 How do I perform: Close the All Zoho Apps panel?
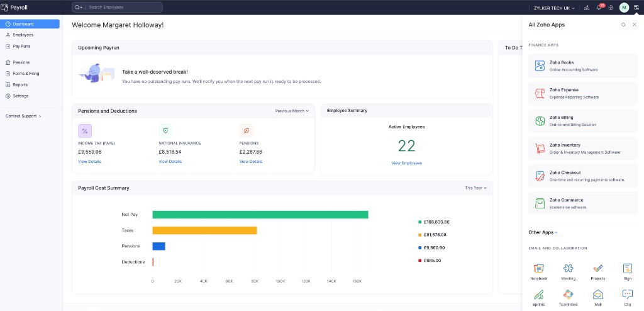[635, 25]
